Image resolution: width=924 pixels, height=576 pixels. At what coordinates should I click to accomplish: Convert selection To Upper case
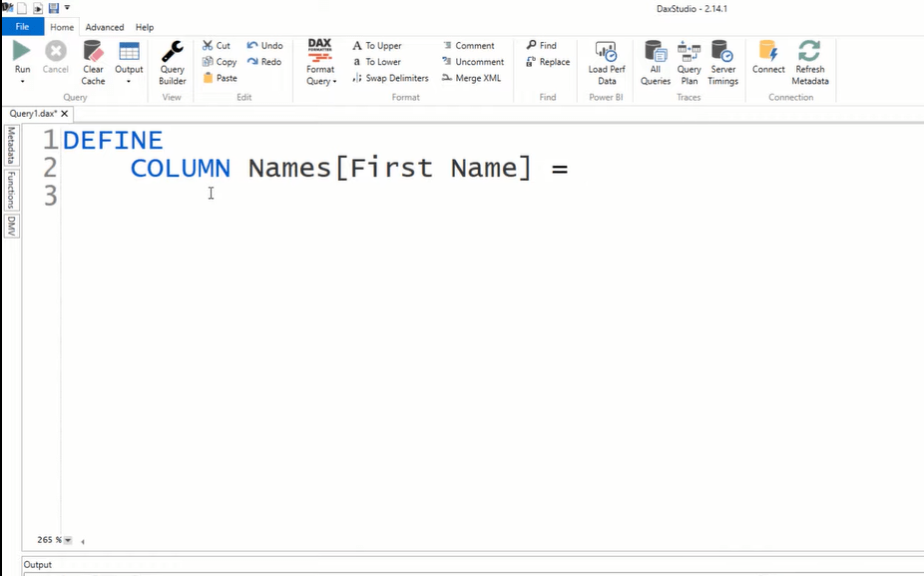pos(376,45)
